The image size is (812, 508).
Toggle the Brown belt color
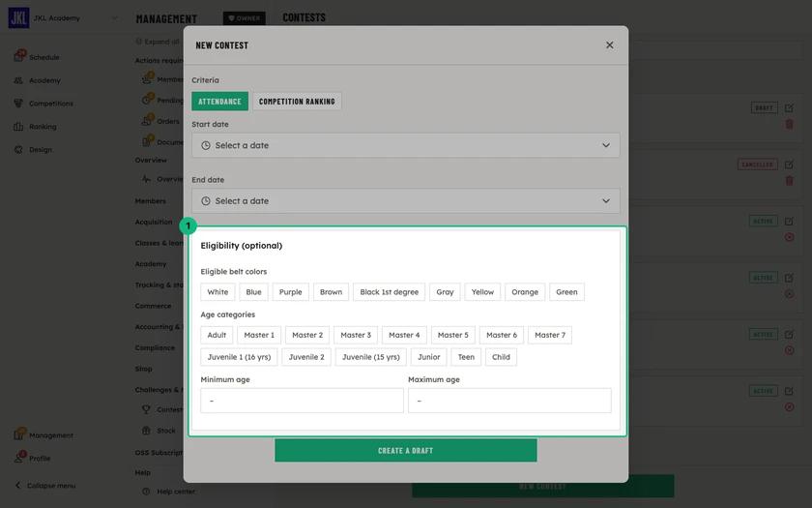coord(331,292)
